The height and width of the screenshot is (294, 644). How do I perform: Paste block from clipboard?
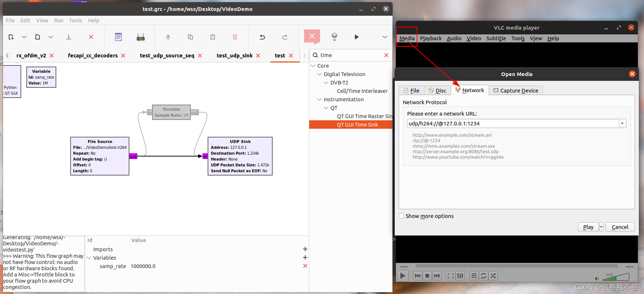(213, 37)
